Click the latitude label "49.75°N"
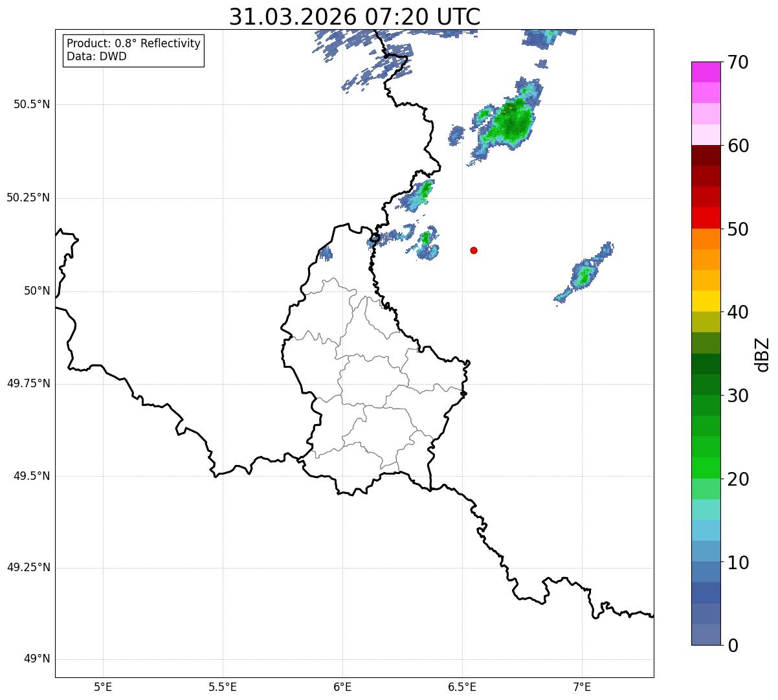Screen dimensions: 778x700 28,383
